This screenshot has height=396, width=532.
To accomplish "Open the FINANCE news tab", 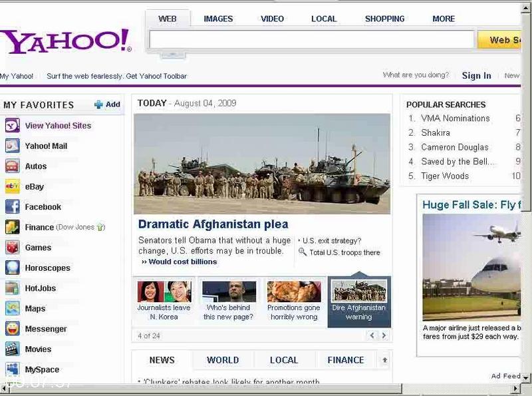I will tap(346, 360).
